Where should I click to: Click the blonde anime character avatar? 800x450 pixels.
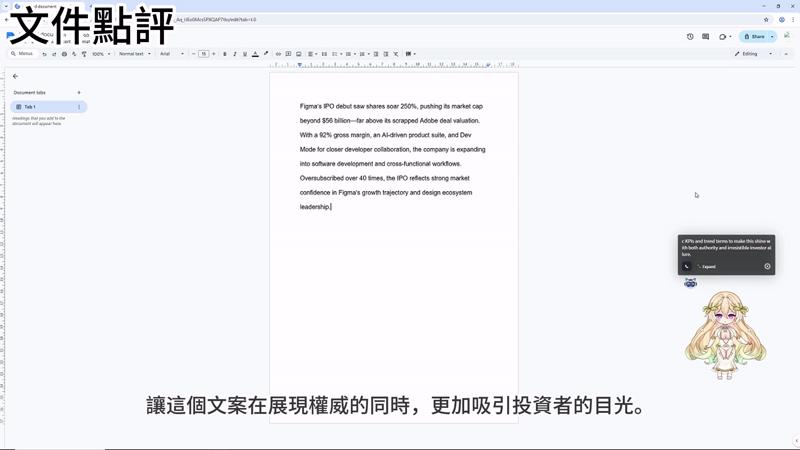coord(726,335)
